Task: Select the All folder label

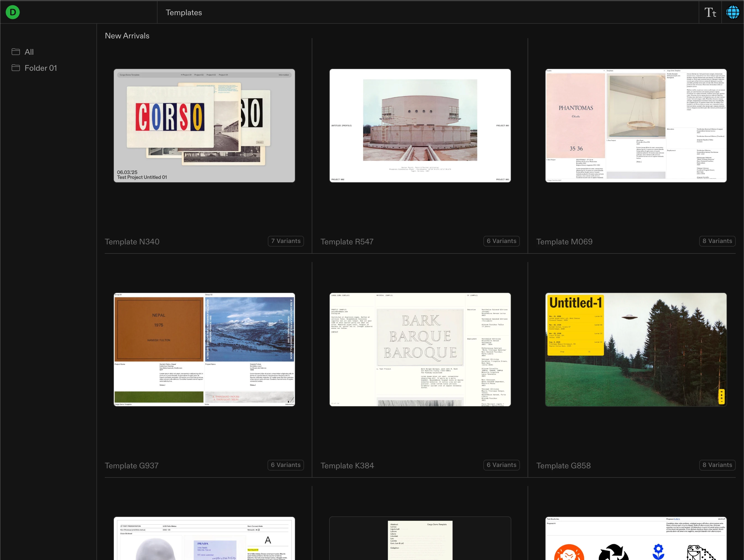Action: [29, 52]
